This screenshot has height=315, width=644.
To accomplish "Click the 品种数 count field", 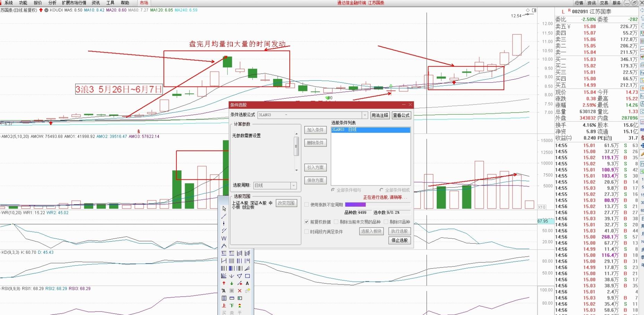I will click(x=364, y=213).
